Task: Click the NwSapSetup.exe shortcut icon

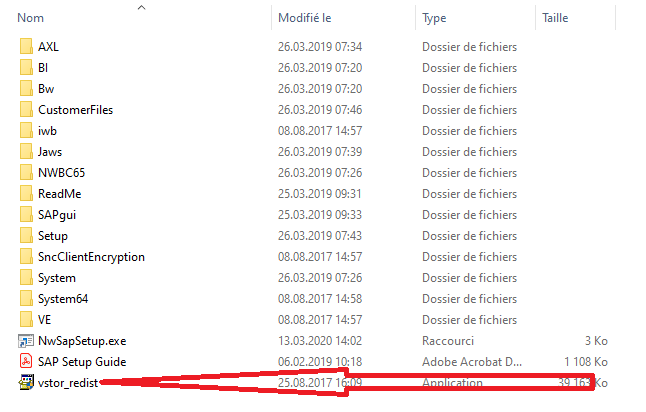Action: (26, 341)
